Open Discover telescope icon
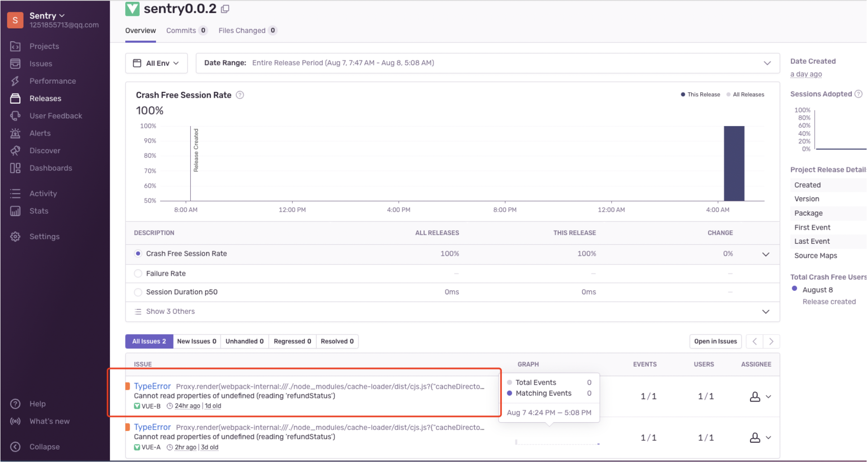 pyautogui.click(x=15, y=151)
